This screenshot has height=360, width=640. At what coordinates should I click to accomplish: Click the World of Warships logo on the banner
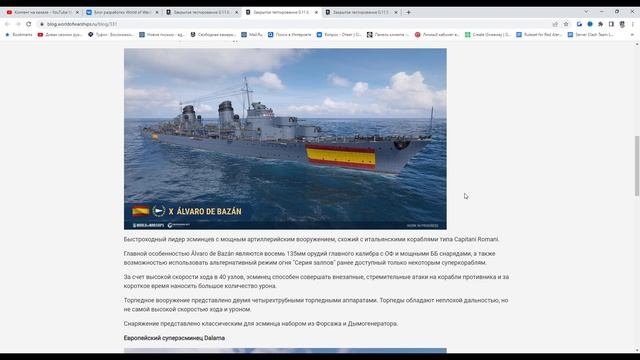pos(148,225)
